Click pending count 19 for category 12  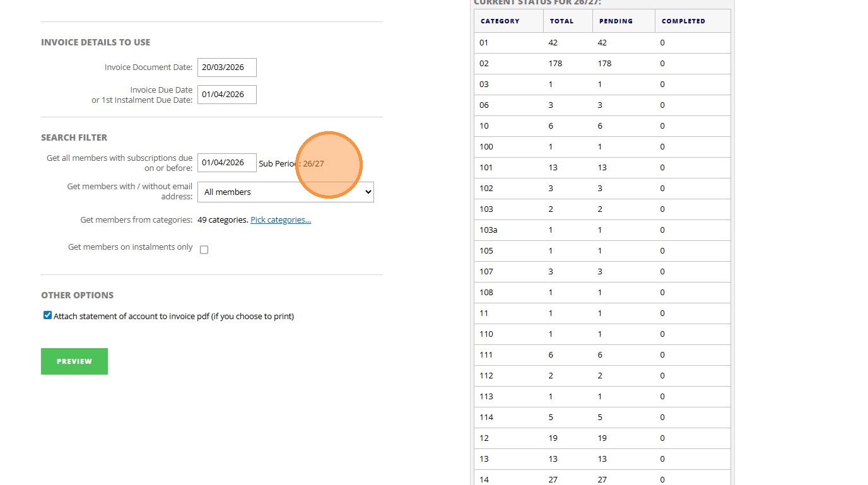tap(602, 438)
